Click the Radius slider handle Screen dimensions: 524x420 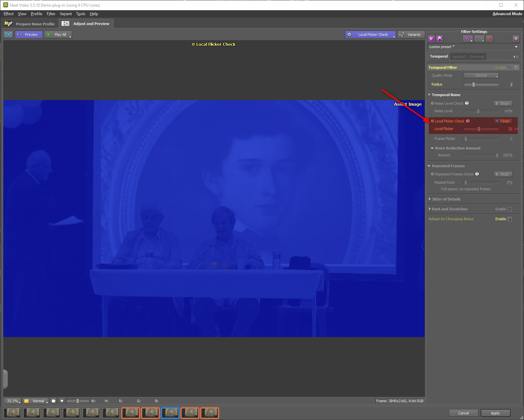[473, 85]
